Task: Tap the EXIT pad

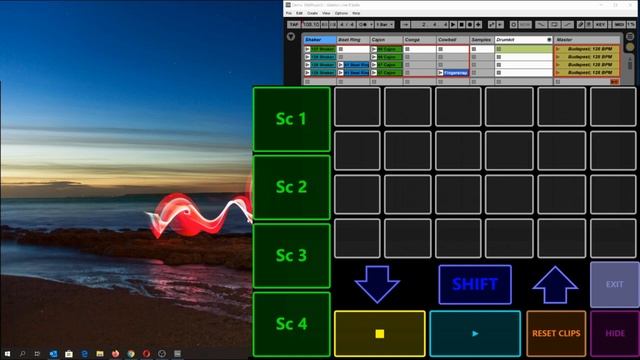Action: (x=615, y=284)
